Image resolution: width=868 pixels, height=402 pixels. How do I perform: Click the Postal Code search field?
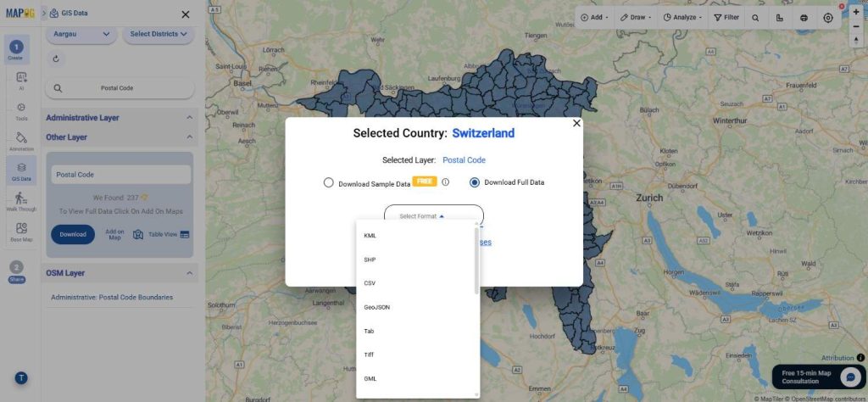[x=120, y=88]
